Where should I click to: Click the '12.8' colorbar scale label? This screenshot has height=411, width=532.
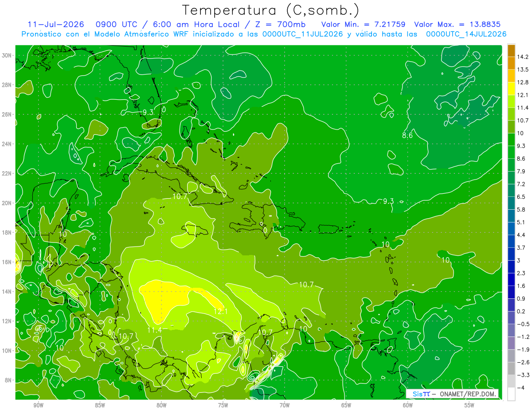[x=523, y=82]
